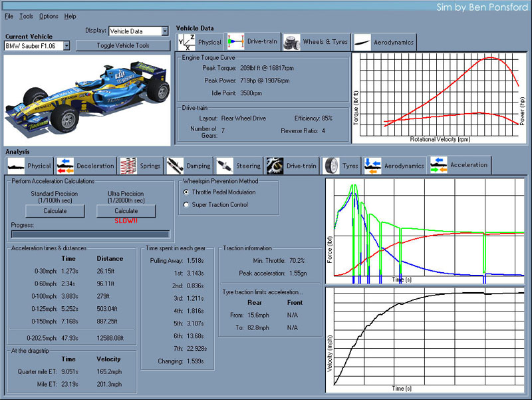Image resolution: width=532 pixels, height=400 pixels.
Task: Click the 7th gear time 22.928s
Action: (x=197, y=348)
